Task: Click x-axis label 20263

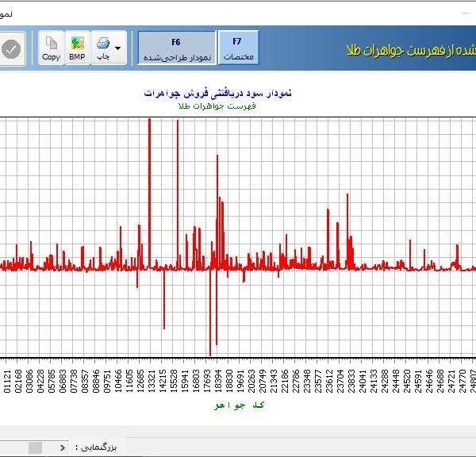Action: coord(251,381)
